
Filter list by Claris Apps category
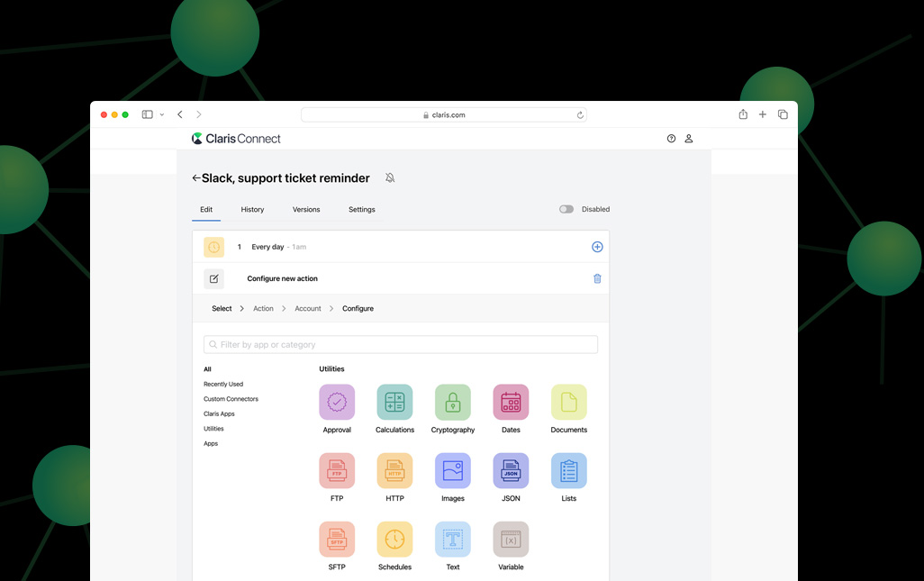coord(219,413)
